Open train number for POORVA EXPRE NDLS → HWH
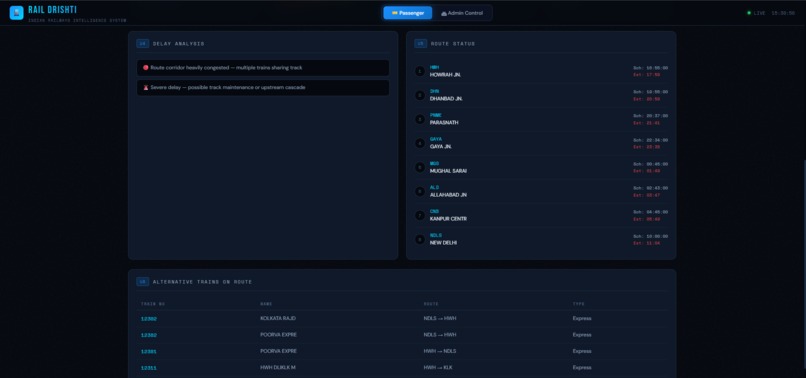 tap(149, 335)
